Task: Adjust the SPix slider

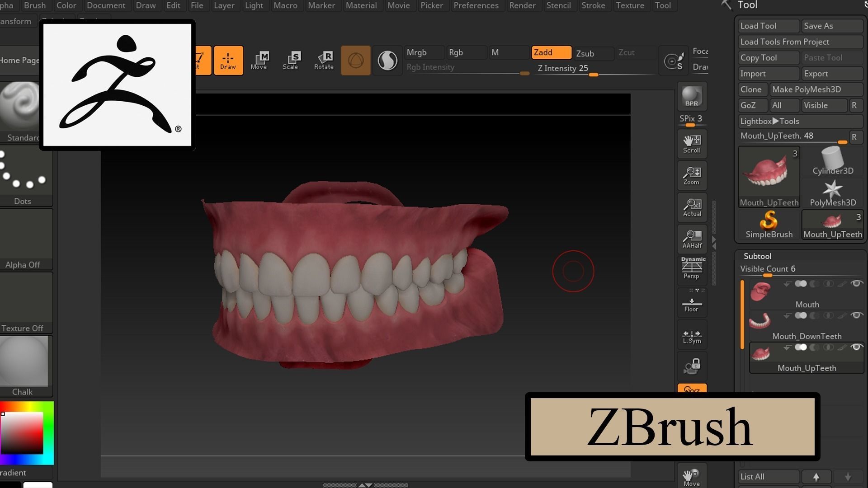Action: (691, 120)
